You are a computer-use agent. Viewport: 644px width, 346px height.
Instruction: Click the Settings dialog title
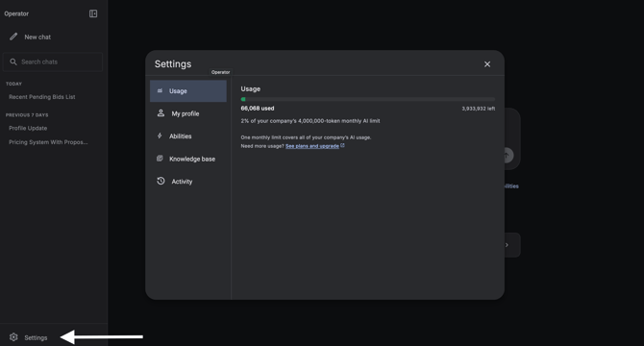pyautogui.click(x=173, y=64)
